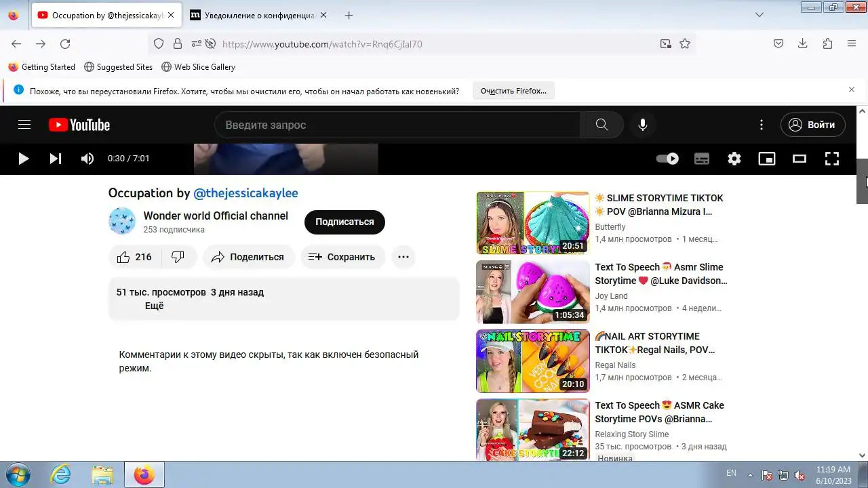This screenshot has height=488, width=868.
Task: Reload the current page
Action: pyautogui.click(x=65, y=43)
